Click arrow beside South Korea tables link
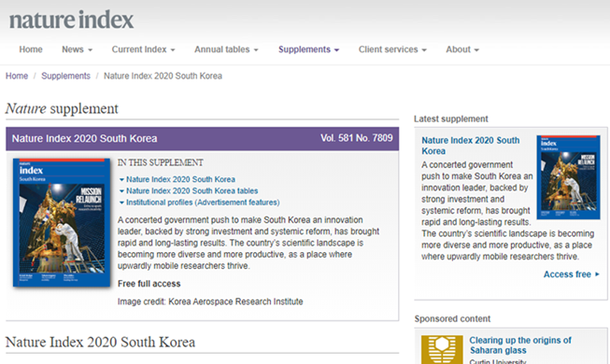The width and height of the screenshot is (610, 364). click(121, 191)
